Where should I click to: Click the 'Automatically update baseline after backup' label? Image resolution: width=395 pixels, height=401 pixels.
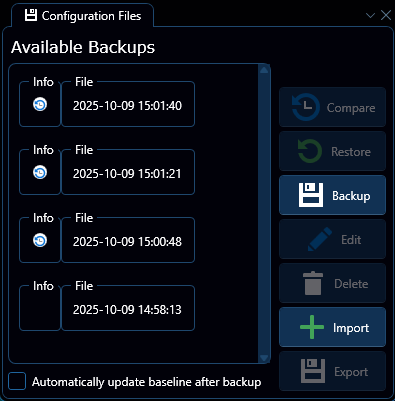pos(147,382)
